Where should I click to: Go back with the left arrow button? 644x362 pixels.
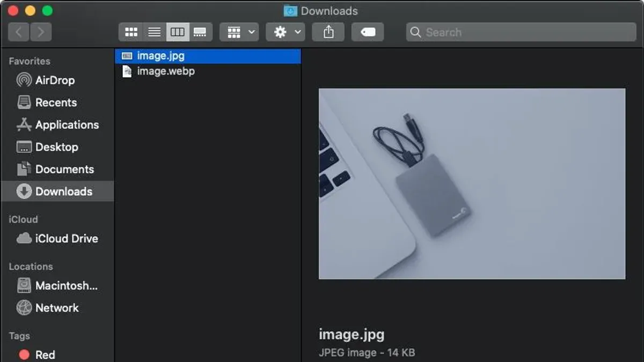click(19, 32)
